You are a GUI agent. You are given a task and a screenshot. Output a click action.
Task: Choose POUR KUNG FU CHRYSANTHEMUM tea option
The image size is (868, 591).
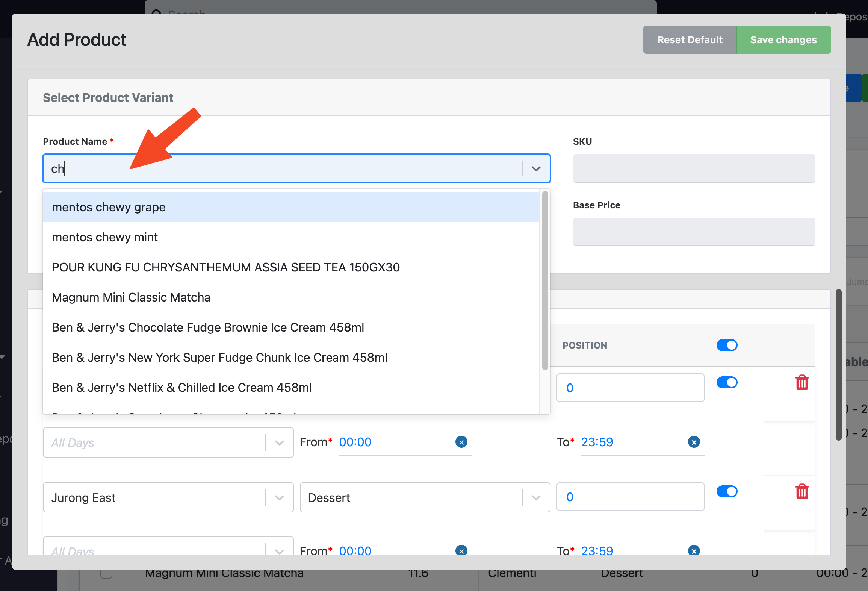click(x=291, y=267)
